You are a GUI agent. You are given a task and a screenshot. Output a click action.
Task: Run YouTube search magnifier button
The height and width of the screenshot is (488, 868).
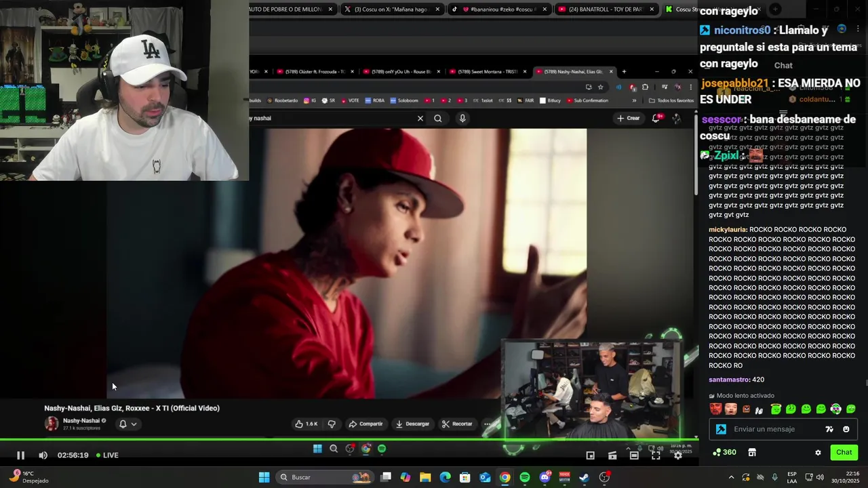438,118
